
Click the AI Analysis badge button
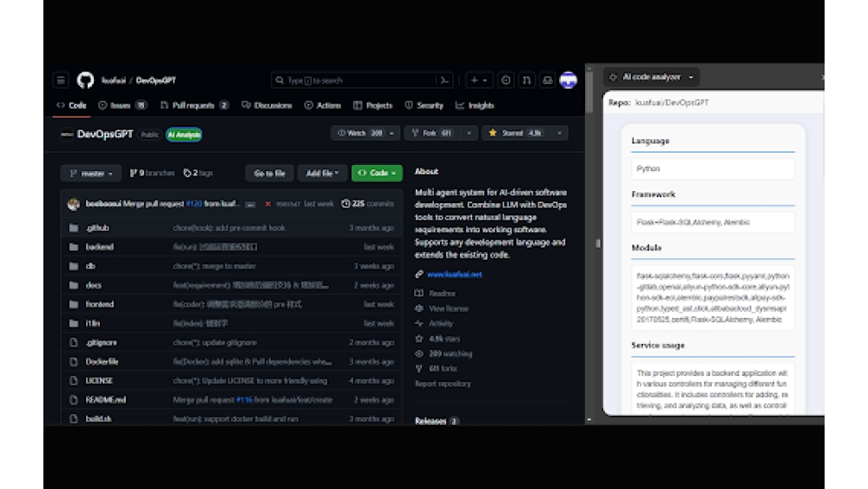coord(184,135)
